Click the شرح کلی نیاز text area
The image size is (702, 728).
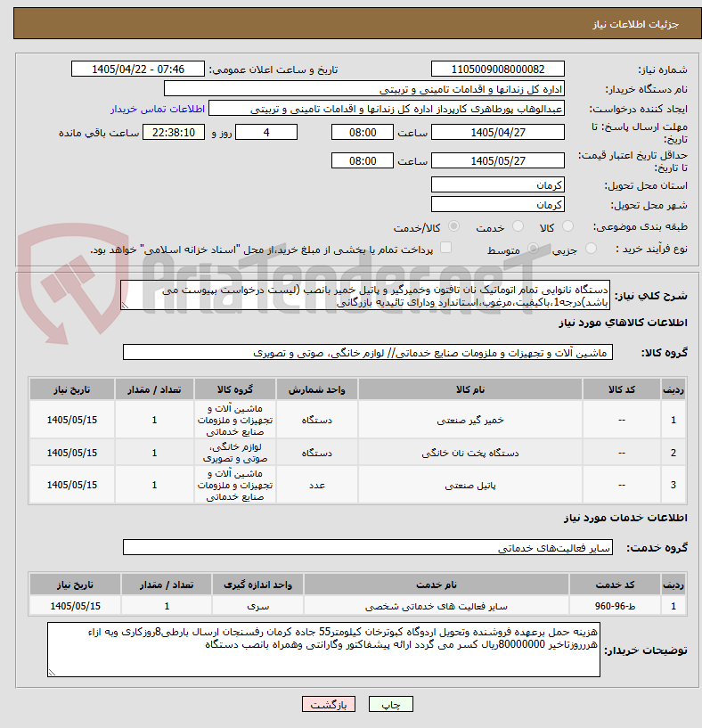tap(365, 295)
